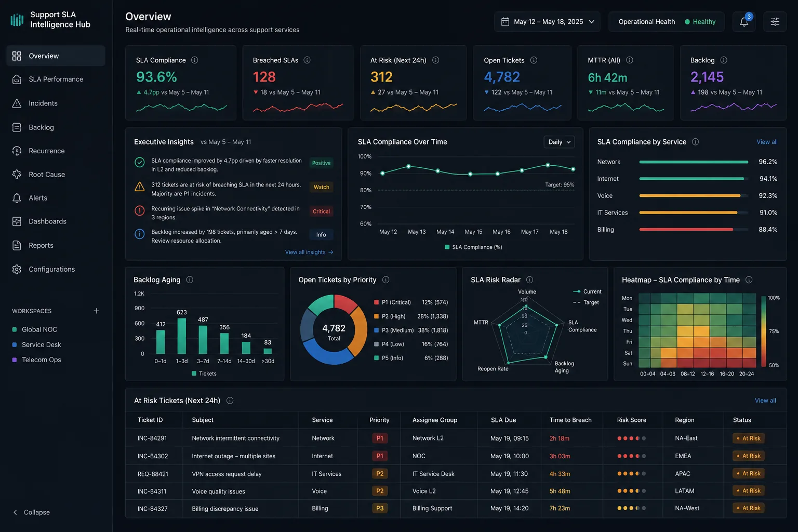
Task: Click View all insights link
Action: point(309,252)
